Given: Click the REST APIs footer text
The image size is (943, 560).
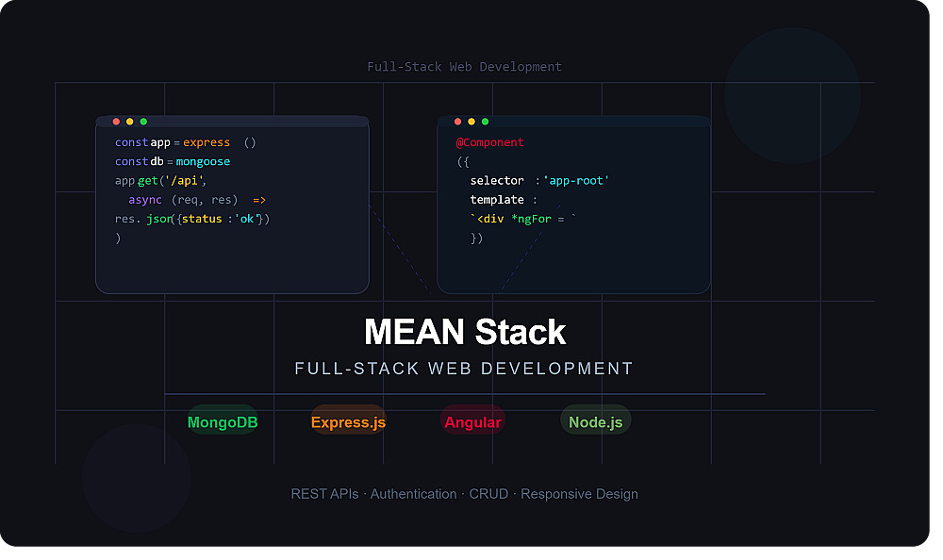Looking at the screenshot, I should click(x=324, y=494).
